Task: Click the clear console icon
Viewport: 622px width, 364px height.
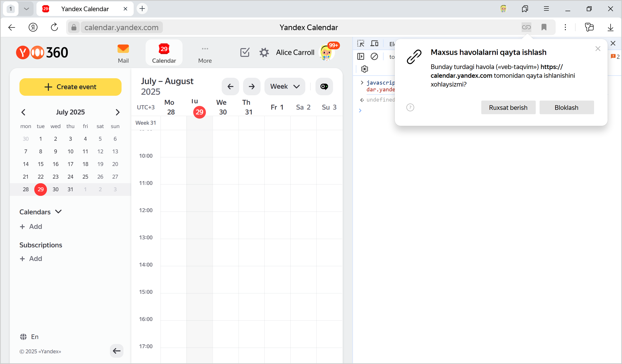Action: [374, 57]
